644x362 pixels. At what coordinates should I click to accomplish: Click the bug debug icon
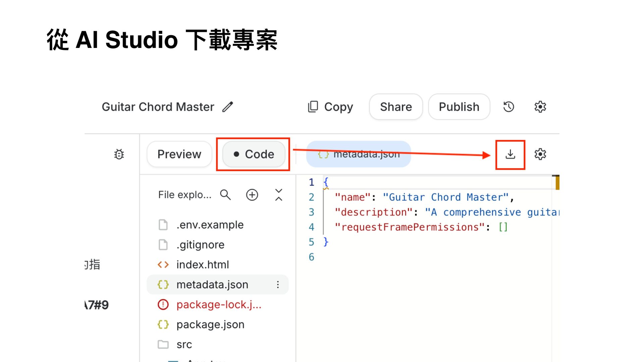119,154
